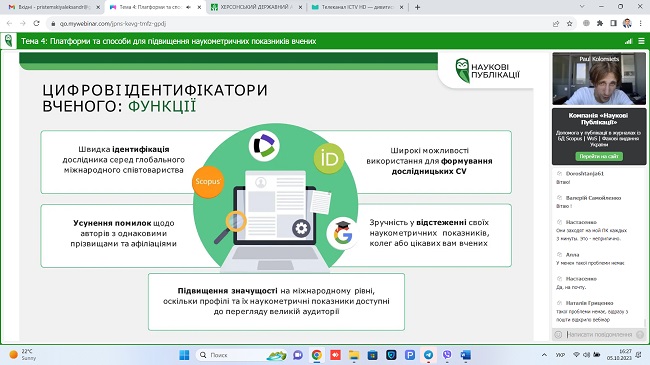
Task: Open Microsoft Store from the taskbar
Action: (x=373, y=355)
